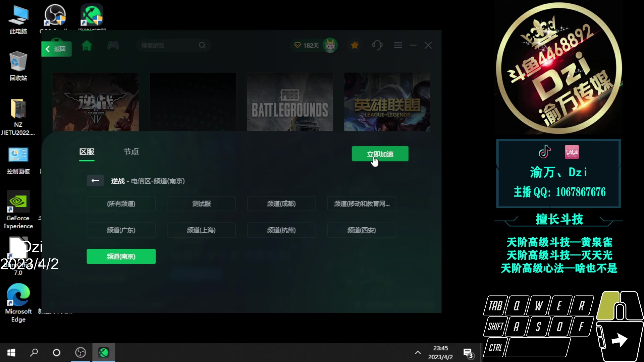Click the orange star favorites icon
The image size is (644, 362).
[x=355, y=45]
